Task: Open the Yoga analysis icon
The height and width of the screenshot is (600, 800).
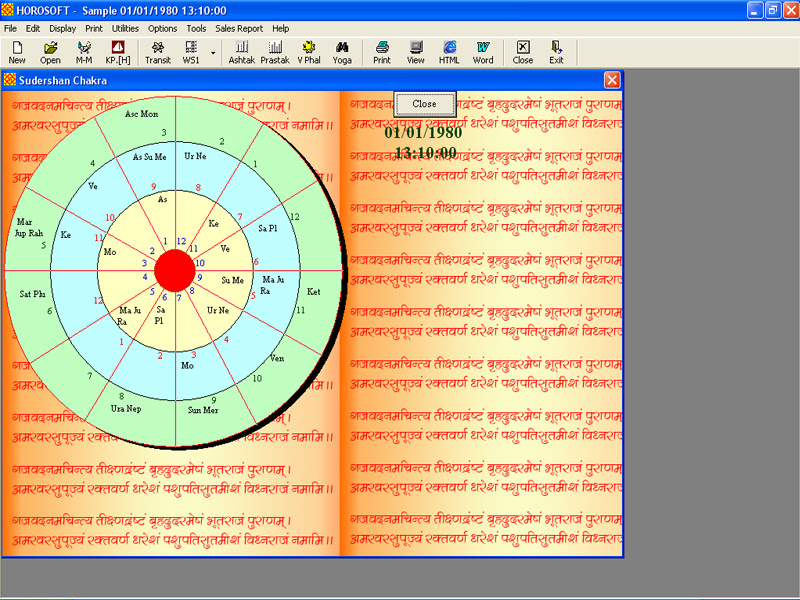Action: pos(343,52)
